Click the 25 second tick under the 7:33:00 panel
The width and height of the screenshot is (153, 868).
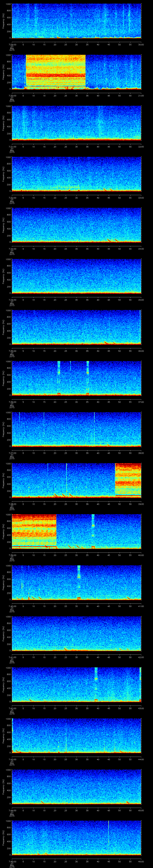coord(66,249)
